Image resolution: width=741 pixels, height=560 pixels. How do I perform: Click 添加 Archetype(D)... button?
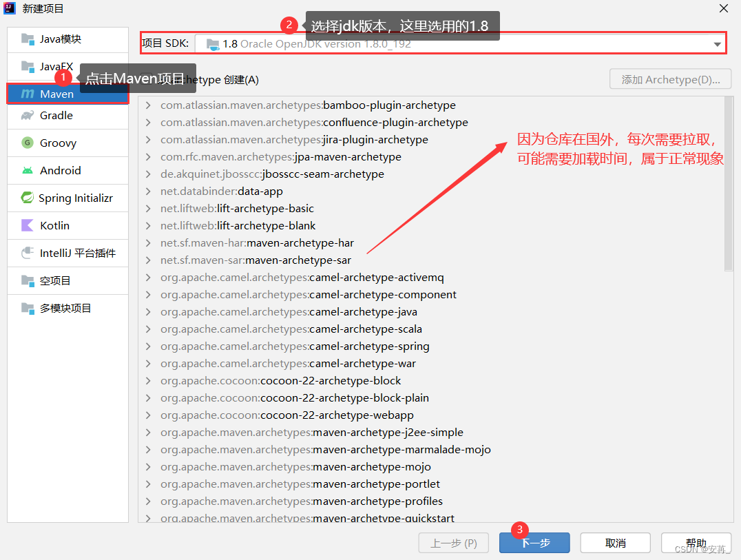[670, 79]
